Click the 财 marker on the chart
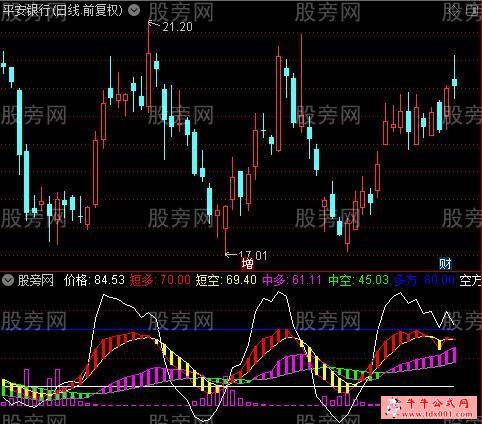 point(445,264)
